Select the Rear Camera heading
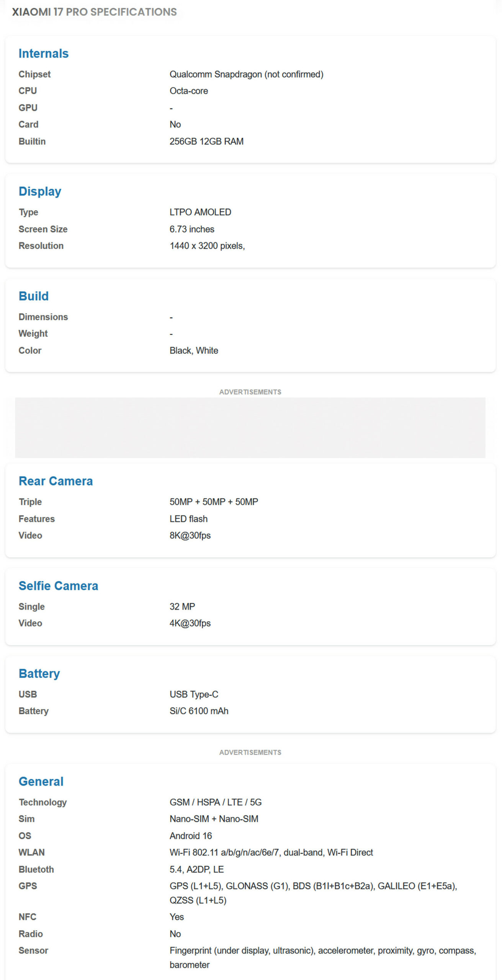 tap(56, 481)
